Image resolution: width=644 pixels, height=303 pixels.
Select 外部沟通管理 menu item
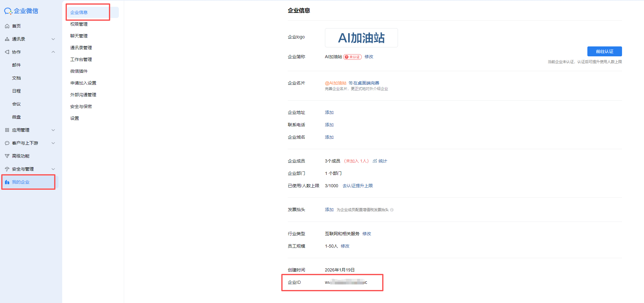83,95
